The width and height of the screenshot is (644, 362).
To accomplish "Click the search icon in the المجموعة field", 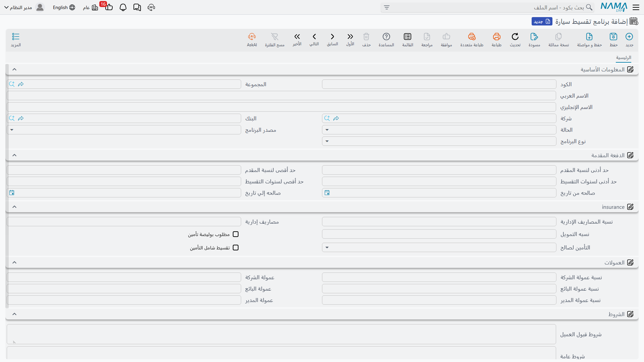I will click(12, 84).
